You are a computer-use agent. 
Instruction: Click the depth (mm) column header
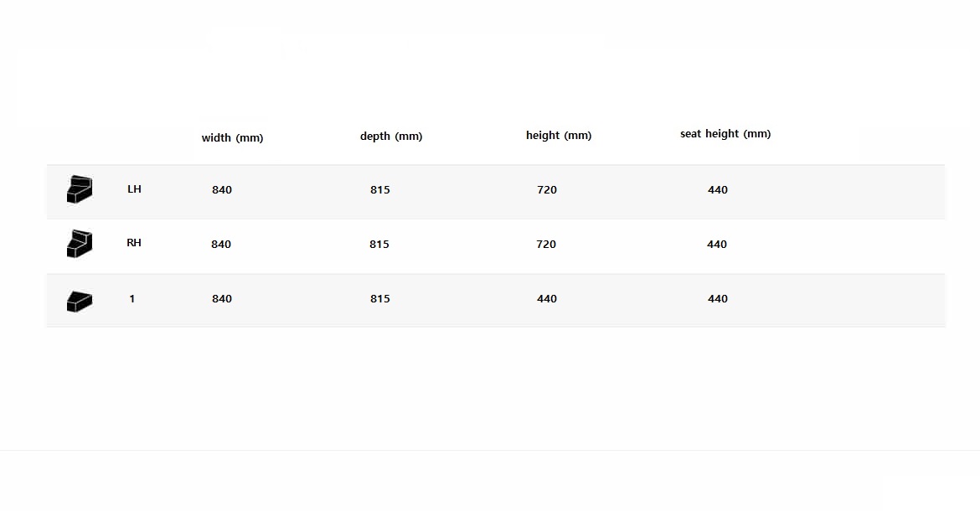391,137
